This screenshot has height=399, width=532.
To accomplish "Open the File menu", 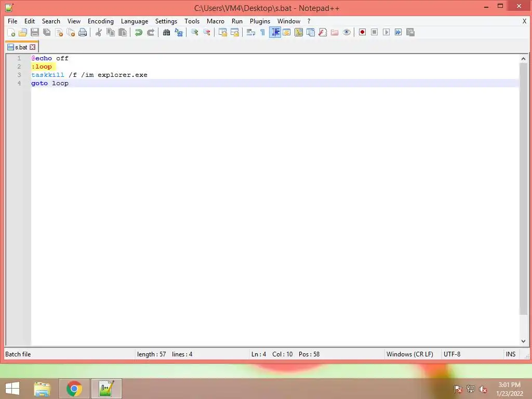I will click(12, 21).
